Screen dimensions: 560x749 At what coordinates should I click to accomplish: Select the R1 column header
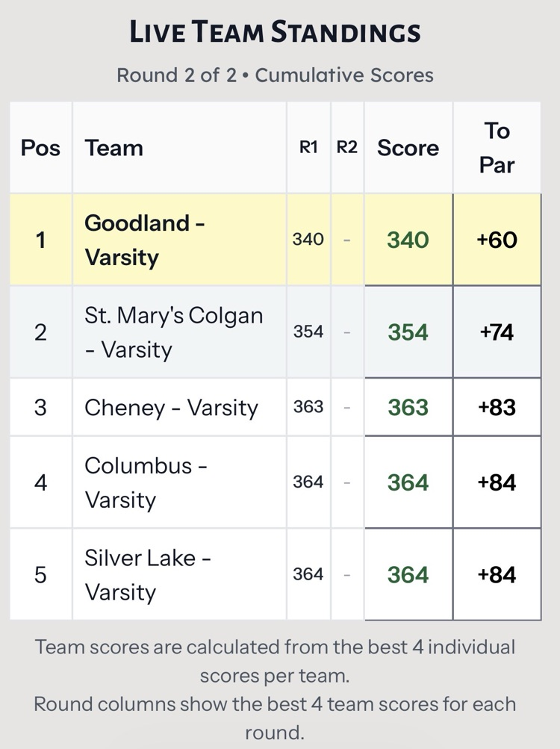pyautogui.click(x=308, y=148)
